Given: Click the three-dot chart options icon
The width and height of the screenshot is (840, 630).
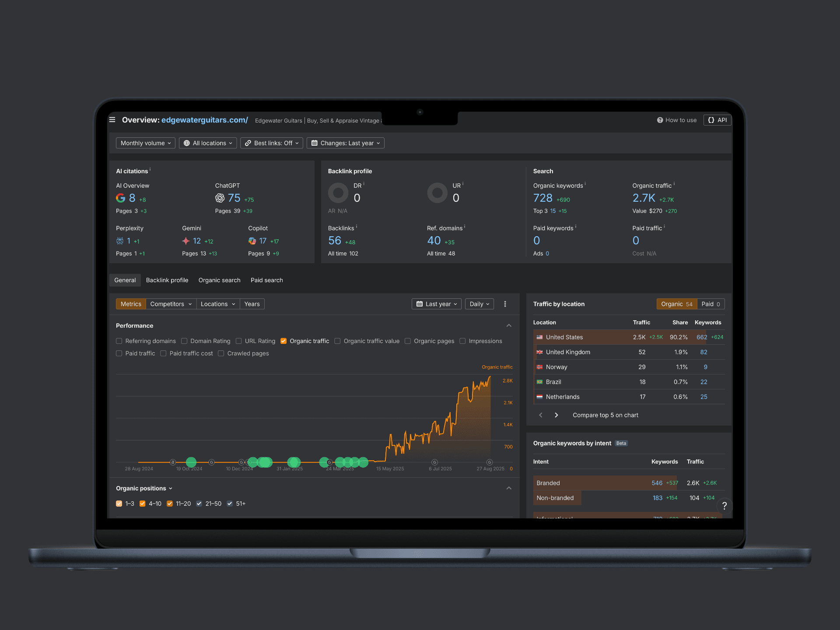Looking at the screenshot, I should coord(505,304).
